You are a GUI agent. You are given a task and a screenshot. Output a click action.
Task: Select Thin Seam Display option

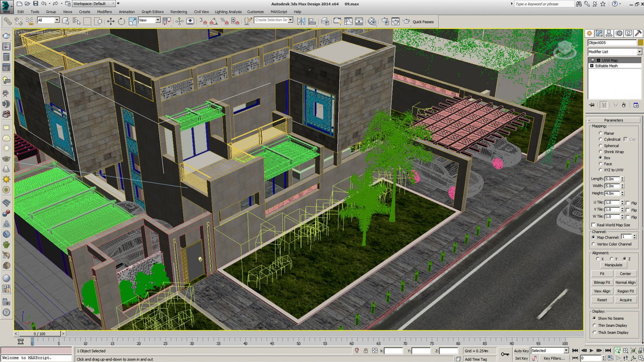pyautogui.click(x=594, y=325)
